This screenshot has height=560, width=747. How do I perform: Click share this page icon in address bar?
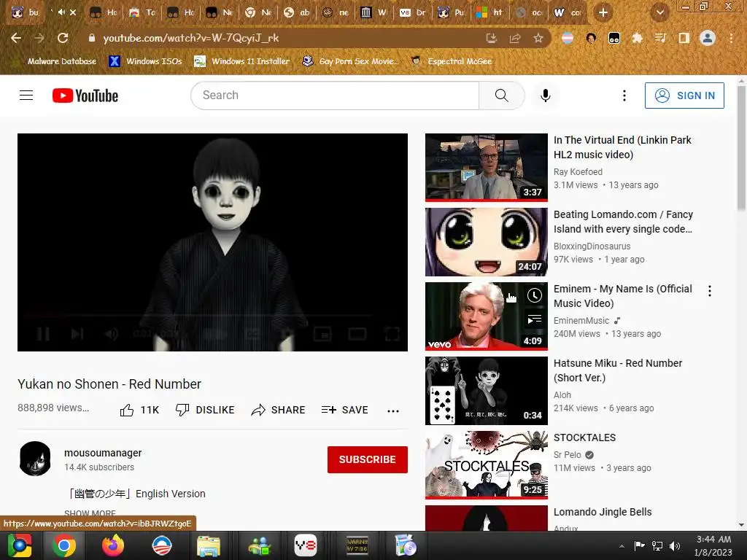tap(515, 38)
